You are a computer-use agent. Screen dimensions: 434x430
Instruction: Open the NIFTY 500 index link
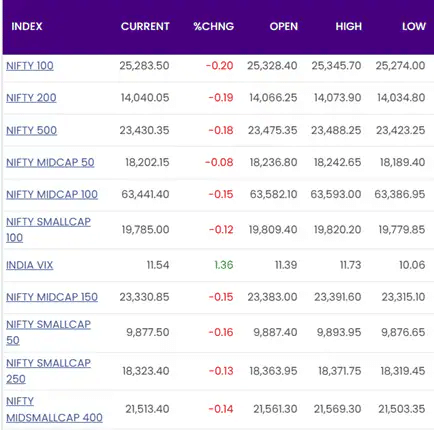31,130
